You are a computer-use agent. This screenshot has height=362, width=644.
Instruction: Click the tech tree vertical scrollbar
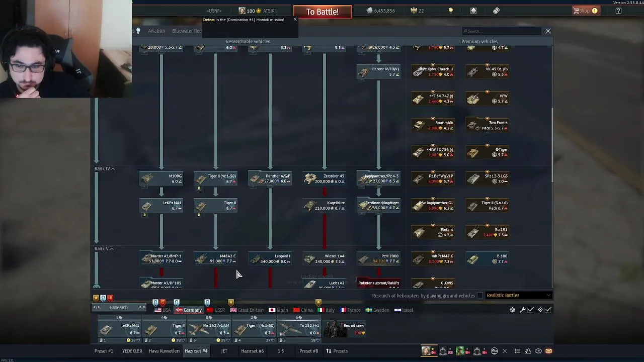tap(552, 145)
